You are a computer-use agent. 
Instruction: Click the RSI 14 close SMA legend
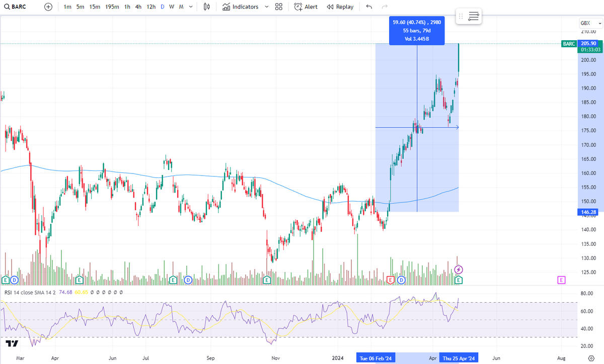[31, 292]
